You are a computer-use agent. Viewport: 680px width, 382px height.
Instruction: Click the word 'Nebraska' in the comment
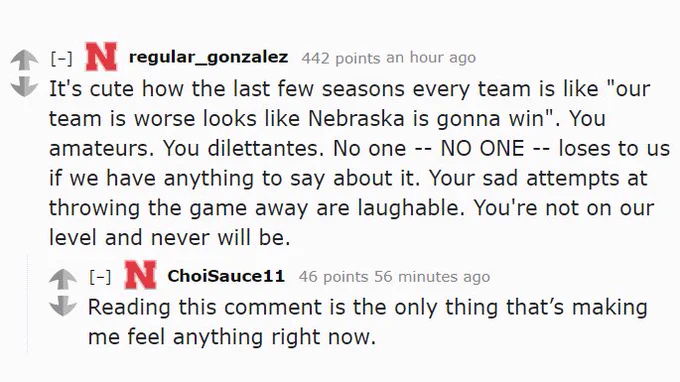click(356, 118)
